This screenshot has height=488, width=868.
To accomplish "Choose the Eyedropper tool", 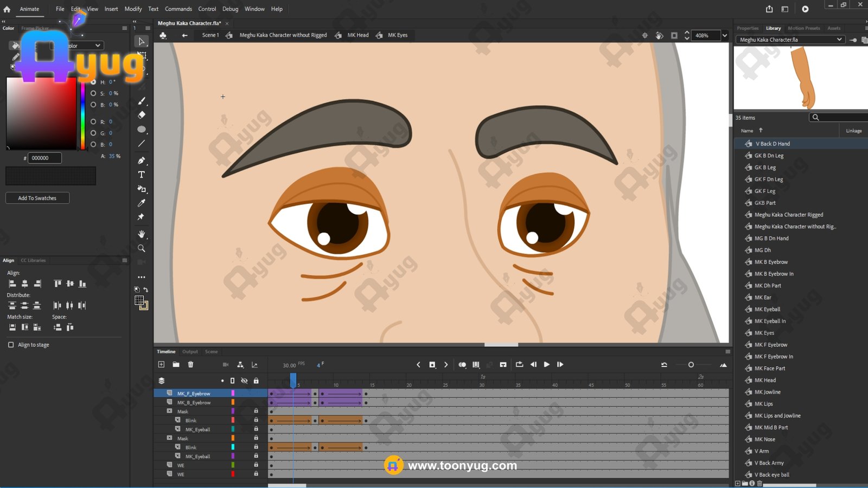I will pos(142,203).
